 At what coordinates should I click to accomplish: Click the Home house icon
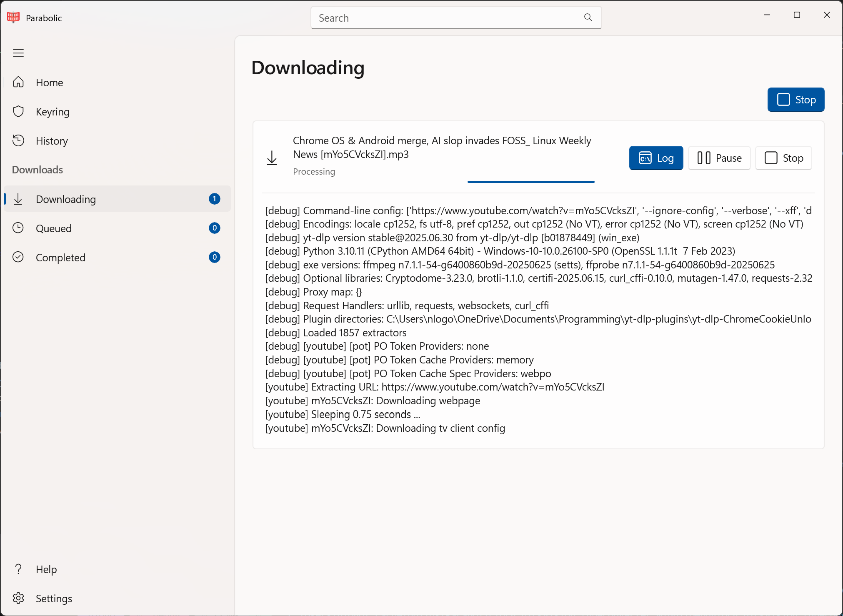click(x=18, y=82)
